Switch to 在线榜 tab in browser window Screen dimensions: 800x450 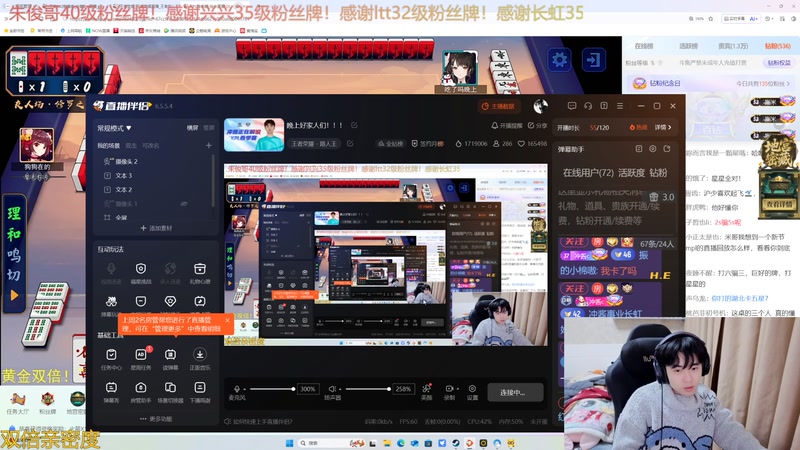tap(644, 46)
